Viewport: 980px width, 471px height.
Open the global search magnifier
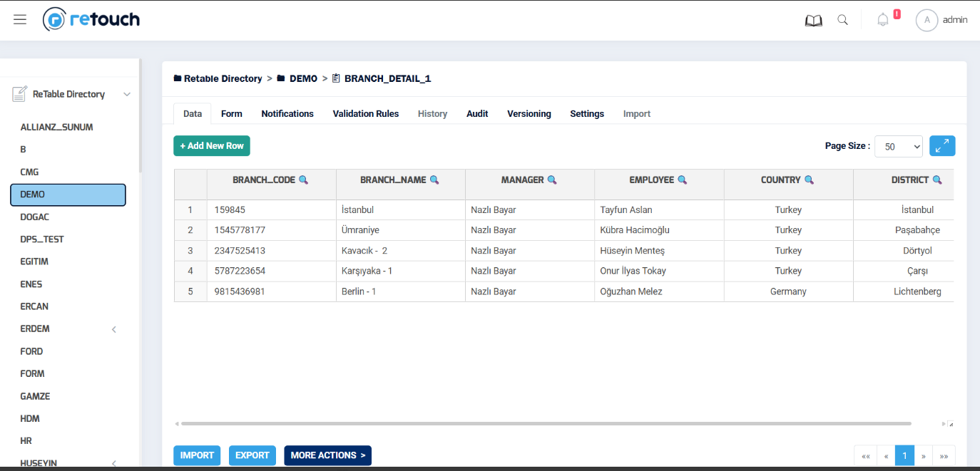842,20
